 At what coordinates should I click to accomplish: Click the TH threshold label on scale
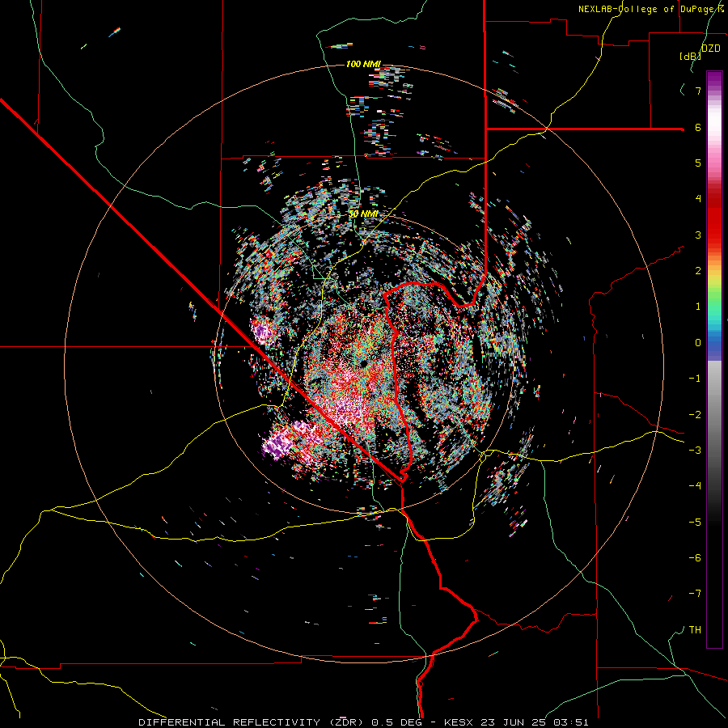point(695,630)
